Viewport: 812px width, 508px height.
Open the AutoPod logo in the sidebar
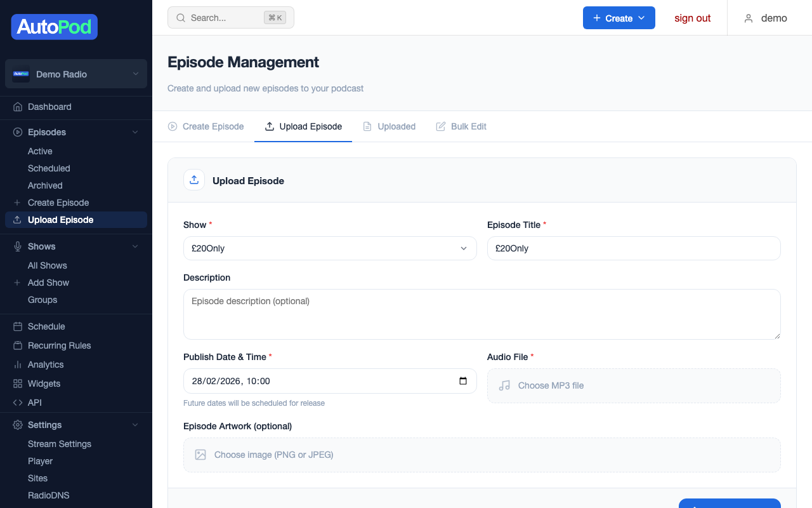coord(54,27)
